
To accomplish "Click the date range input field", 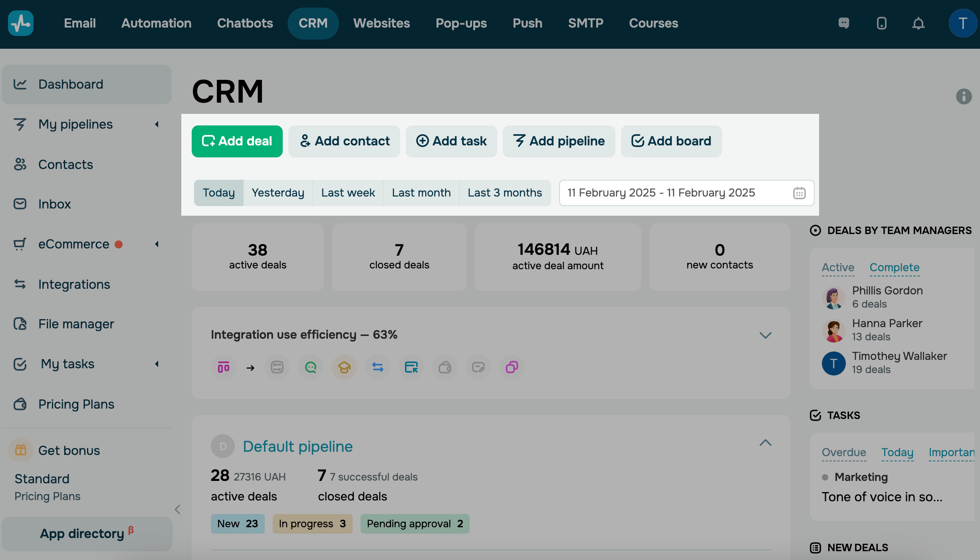I will click(x=675, y=193).
